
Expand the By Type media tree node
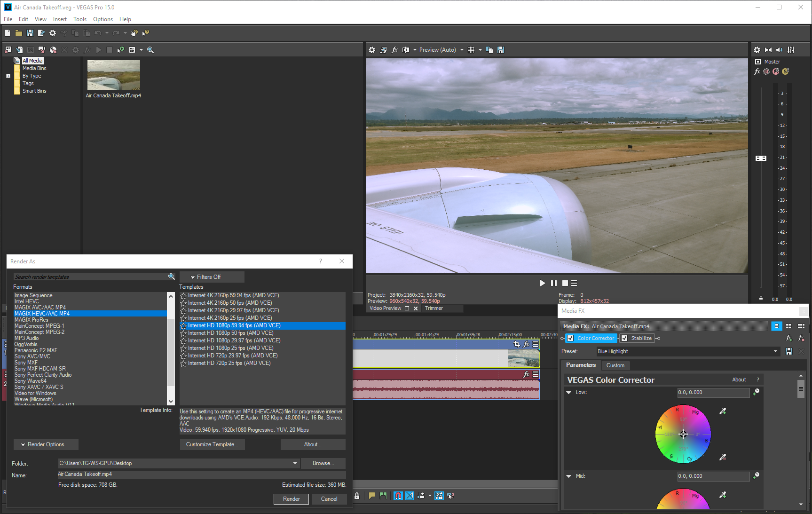pyautogui.click(x=8, y=76)
